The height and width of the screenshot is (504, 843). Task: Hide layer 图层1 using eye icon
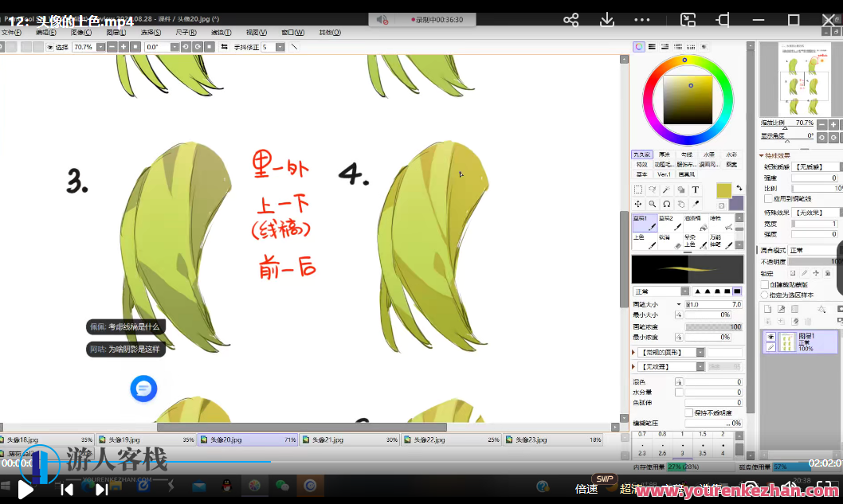(770, 337)
